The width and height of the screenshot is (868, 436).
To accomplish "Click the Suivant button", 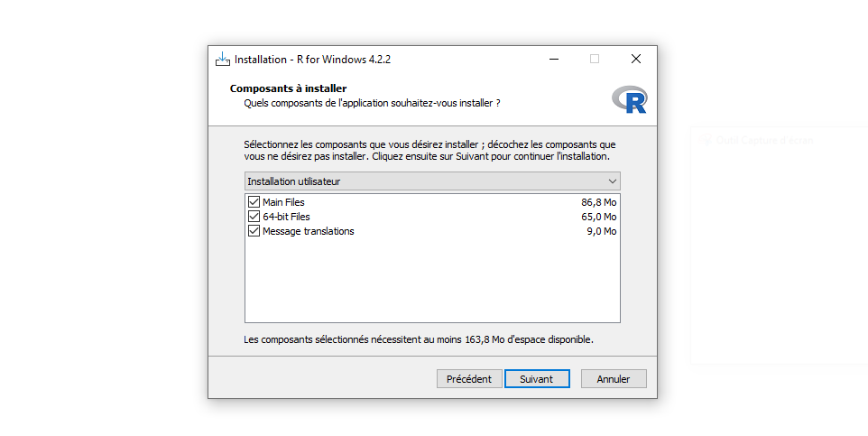I will pyautogui.click(x=537, y=379).
